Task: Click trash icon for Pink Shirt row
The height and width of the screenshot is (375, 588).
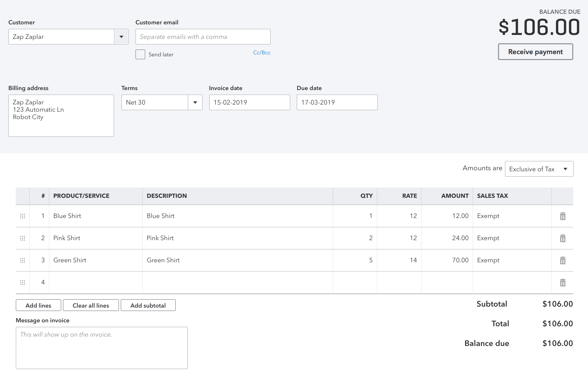Action: [x=562, y=238]
